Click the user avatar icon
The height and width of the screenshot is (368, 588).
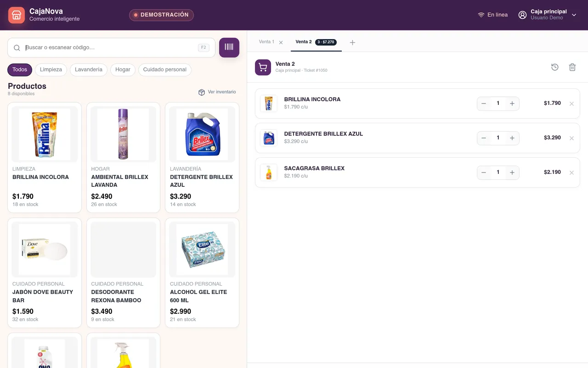coord(522,15)
